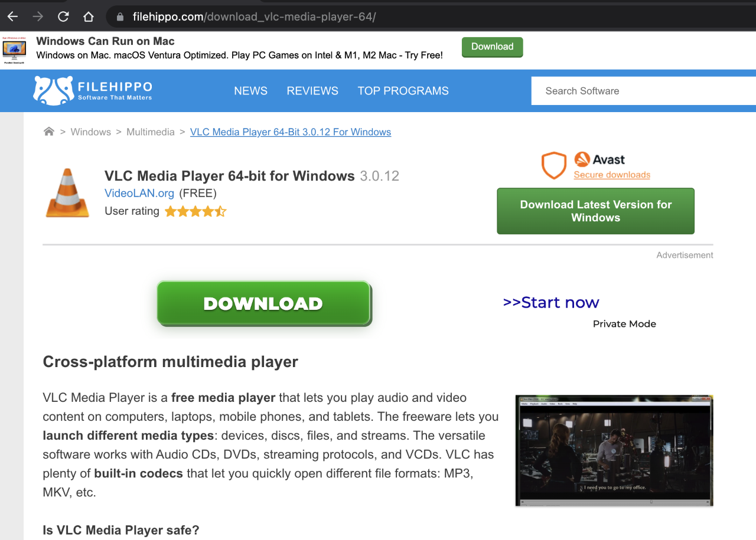Click the bold 'free media player' text
Screen dimensions: 756x540
point(223,398)
